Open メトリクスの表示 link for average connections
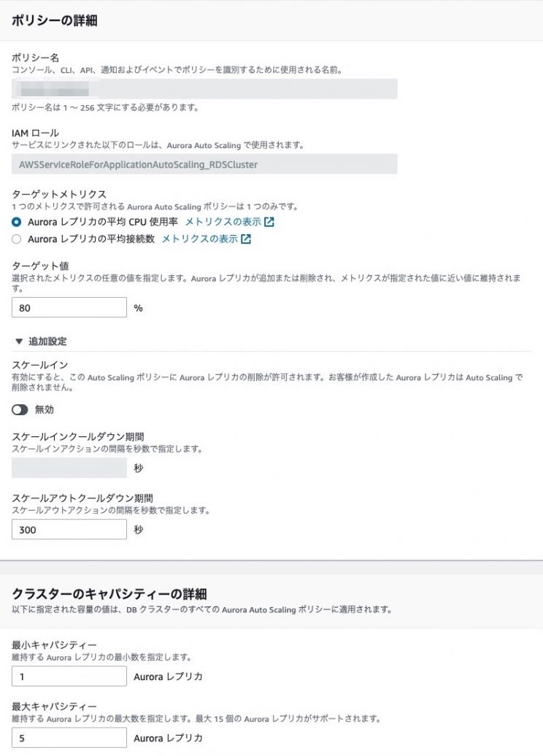 tap(199, 239)
